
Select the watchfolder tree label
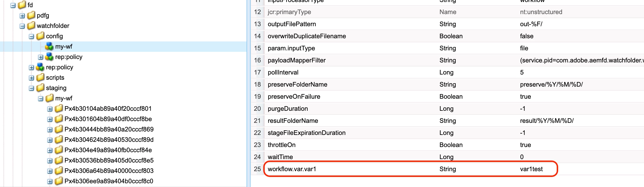53,26
